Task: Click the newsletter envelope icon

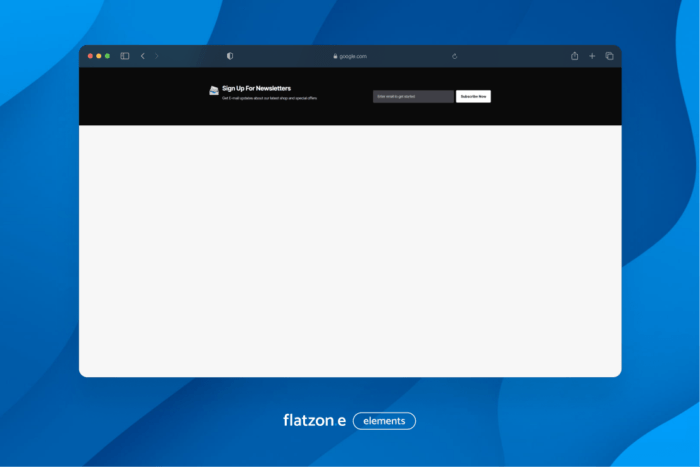Action: pos(214,91)
